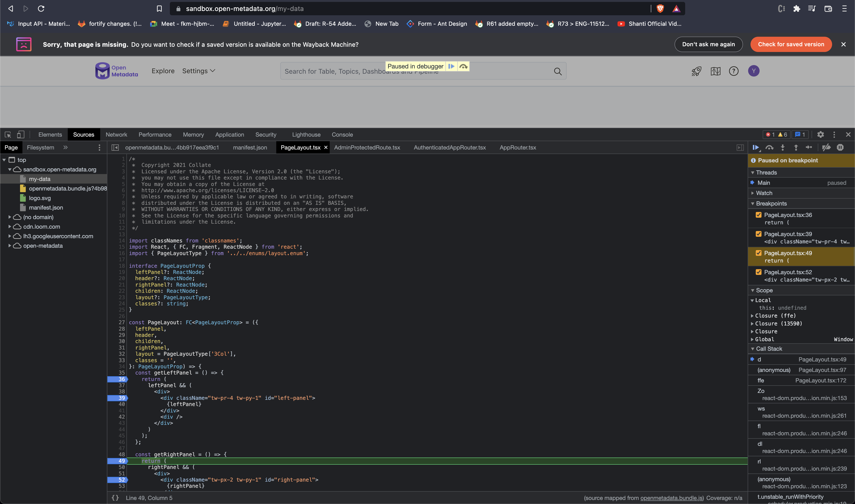Switch to the Network tab
Viewport: 855px width, 504px height.
click(116, 134)
